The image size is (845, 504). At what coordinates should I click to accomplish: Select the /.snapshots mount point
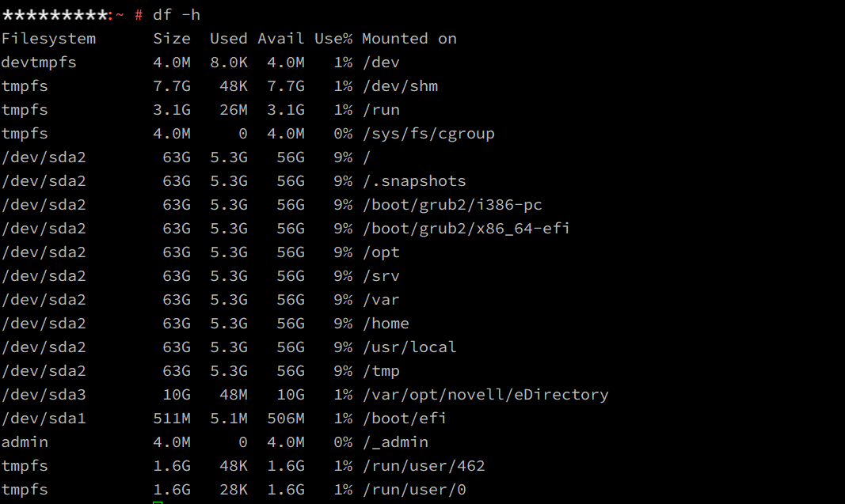pos(414,181)
